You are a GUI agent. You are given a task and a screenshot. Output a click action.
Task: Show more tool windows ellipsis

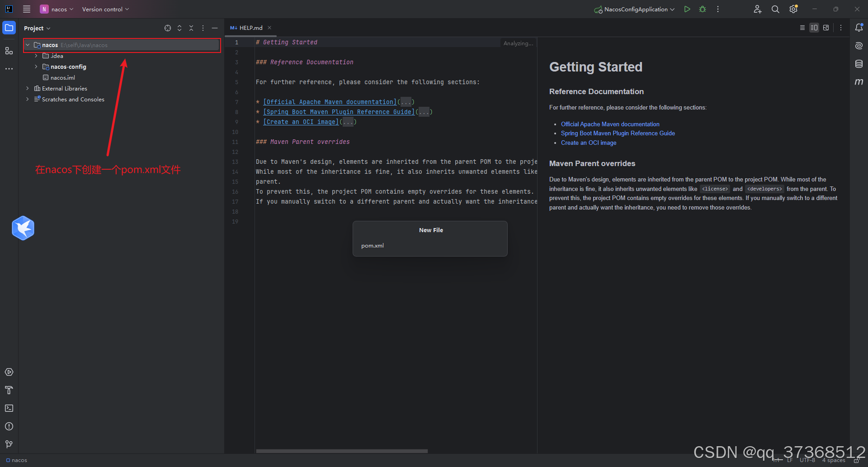(9, 69)
